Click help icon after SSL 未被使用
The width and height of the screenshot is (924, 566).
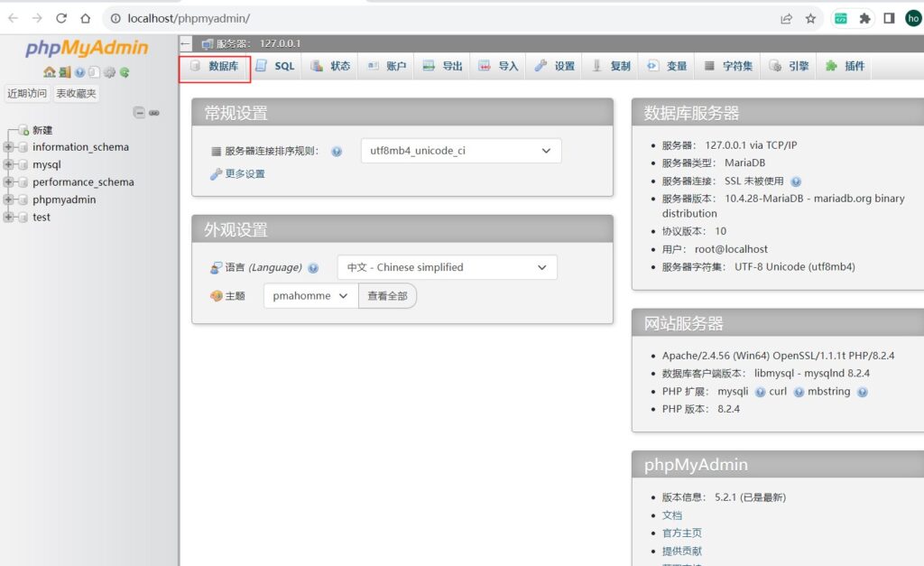(x=796, y=181)
